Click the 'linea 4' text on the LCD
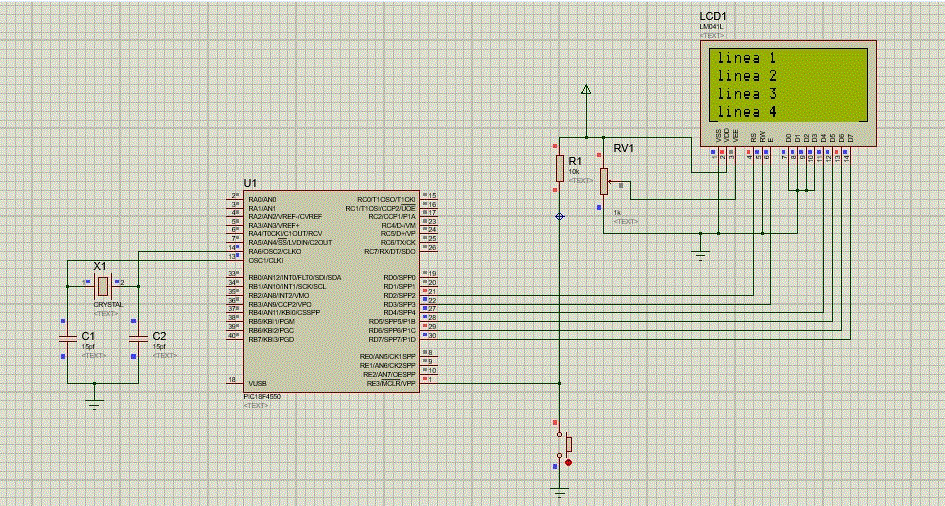Image resolution: width=945 pixels, height=506 pixels. (747, 112)
